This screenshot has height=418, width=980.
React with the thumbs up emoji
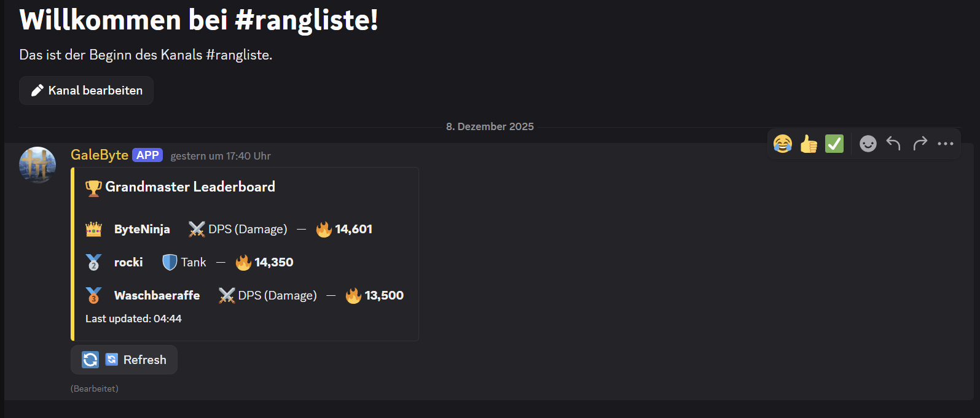click(809, 144)
